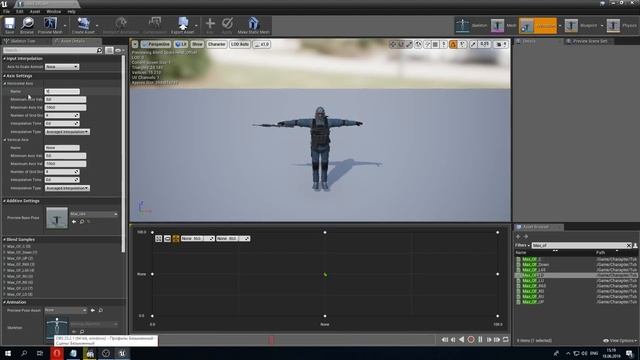640x360 pixels.
Task: Open the Unreal Engine taskbar icon
Action: tap(122, 353)
